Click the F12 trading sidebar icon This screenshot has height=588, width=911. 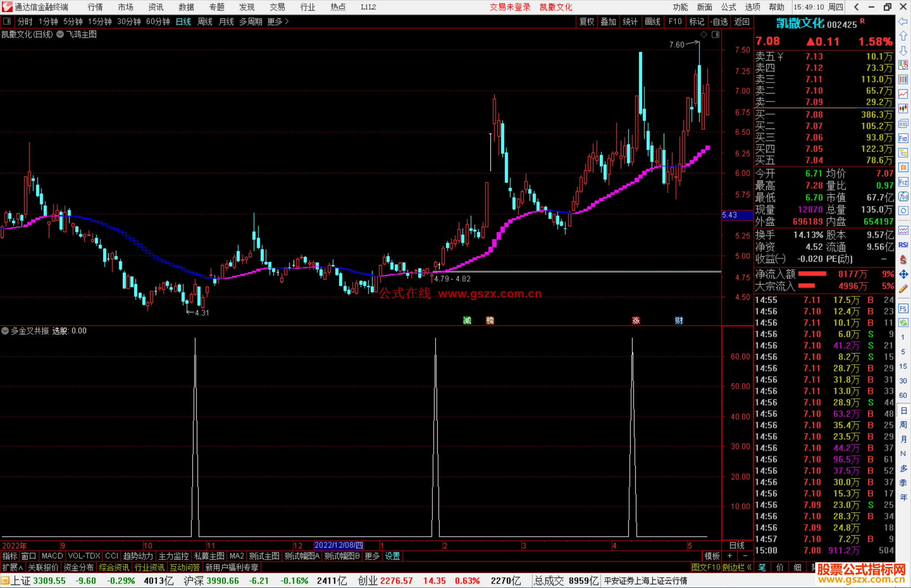[903, 182]
